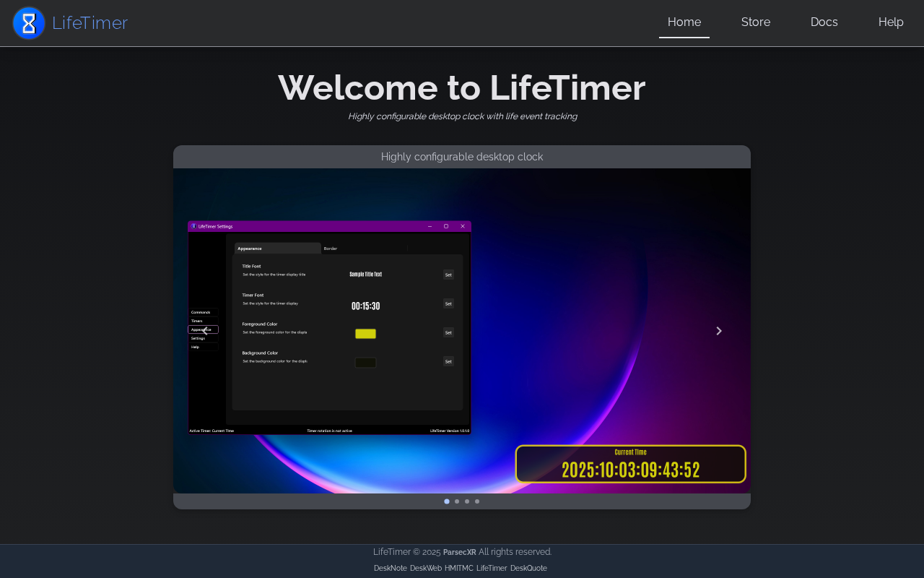Screen dimensions: 924x578
Task: Click the LifeTimer brand name in the header
Action: (90, 23)
